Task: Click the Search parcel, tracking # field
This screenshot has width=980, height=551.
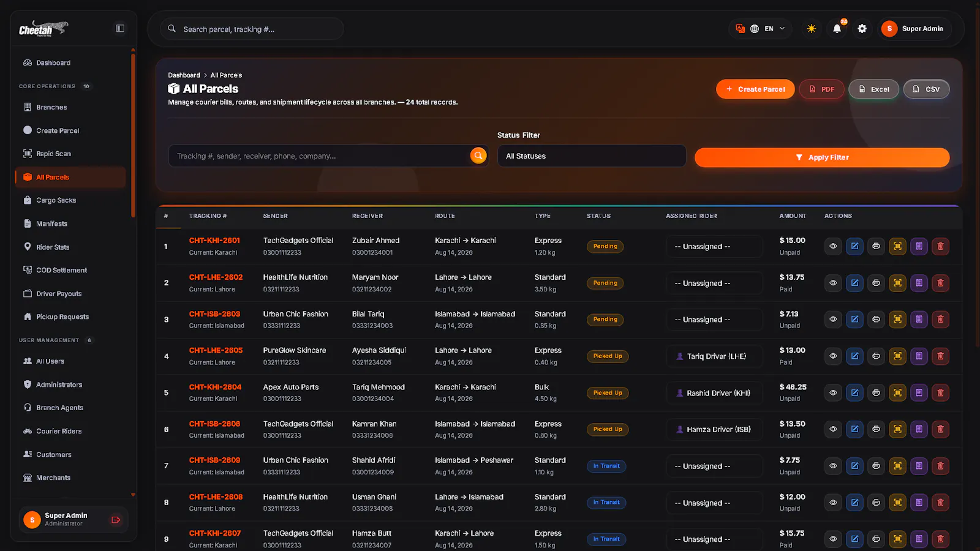Action: pyautogui.click(x=252, y=29)
